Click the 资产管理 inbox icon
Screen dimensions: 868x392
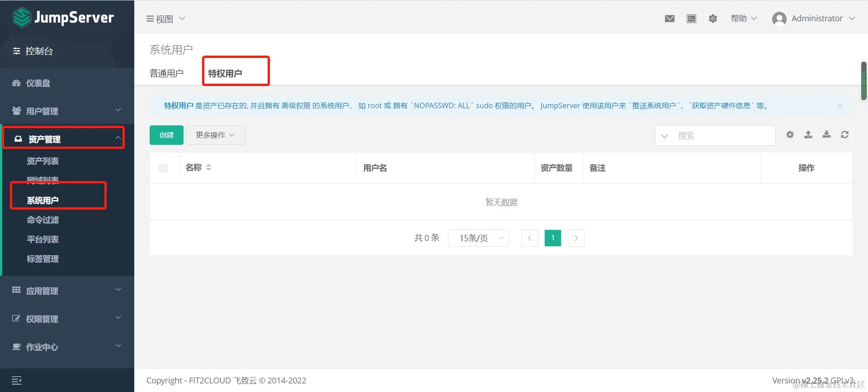point(18,139)
